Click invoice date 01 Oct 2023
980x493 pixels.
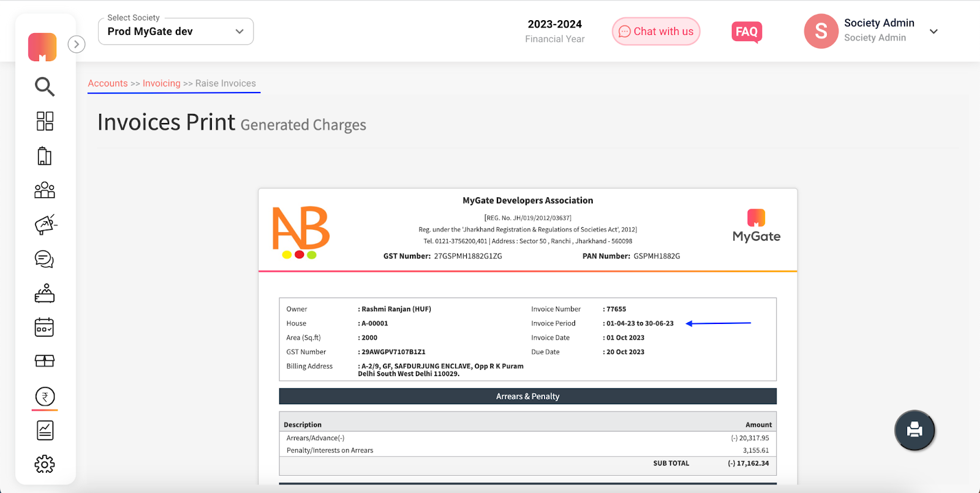tap(625, 337)
